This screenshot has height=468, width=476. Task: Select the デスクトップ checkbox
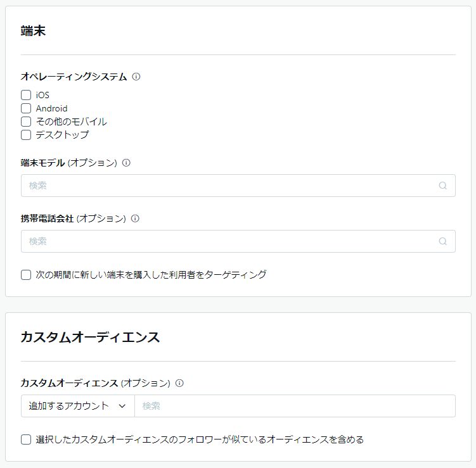tap(26, 135)
